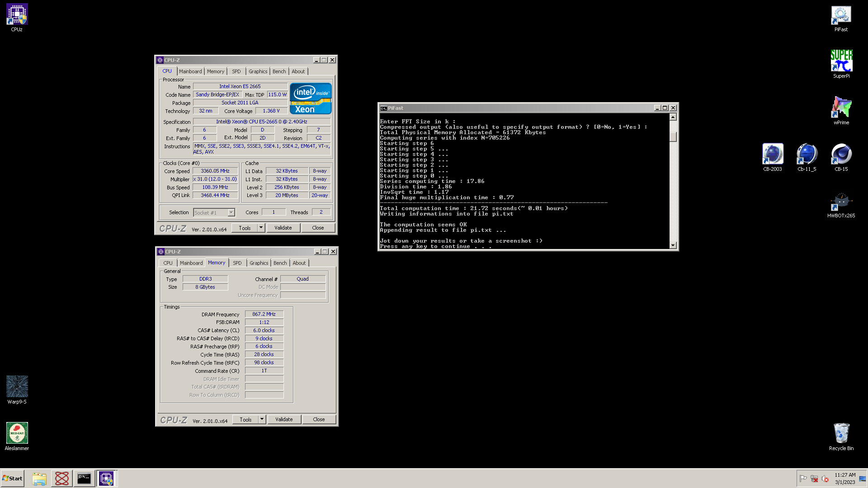The height and width of the screenshot is (488, 868).
Task: Switch to Bench tab in upper CPU-Z
Action: [279, 71]
